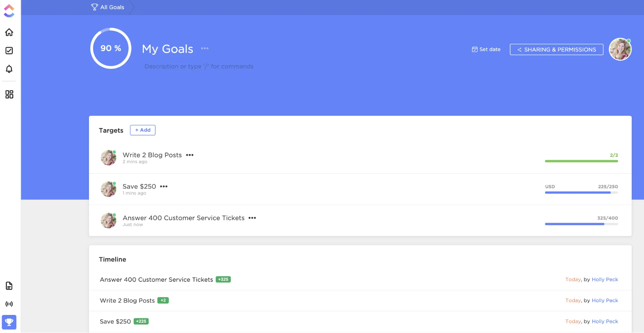Open the Docs icon in sidebar
Viewport: 644px width, 333px height.
[9, 286]
